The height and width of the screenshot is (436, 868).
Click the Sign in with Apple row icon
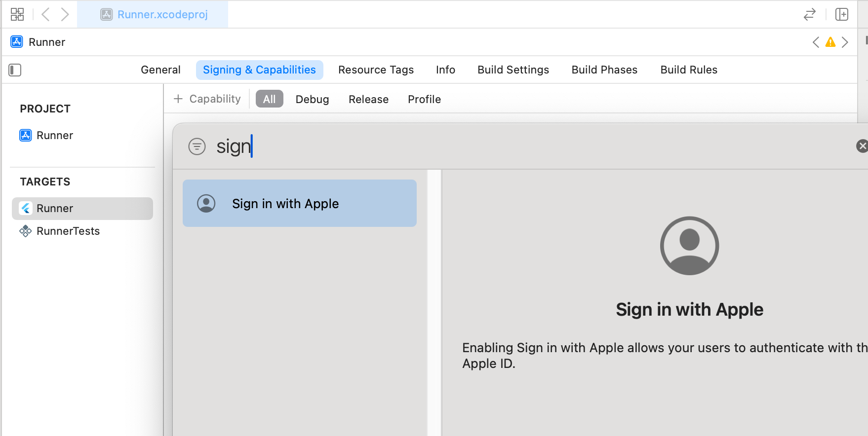[x=206, y=203]
